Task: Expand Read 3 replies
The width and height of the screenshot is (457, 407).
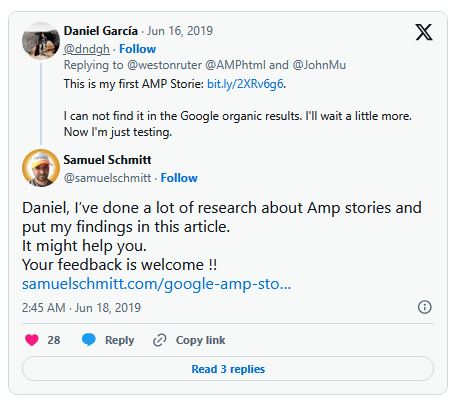Action: click(228, 369)
